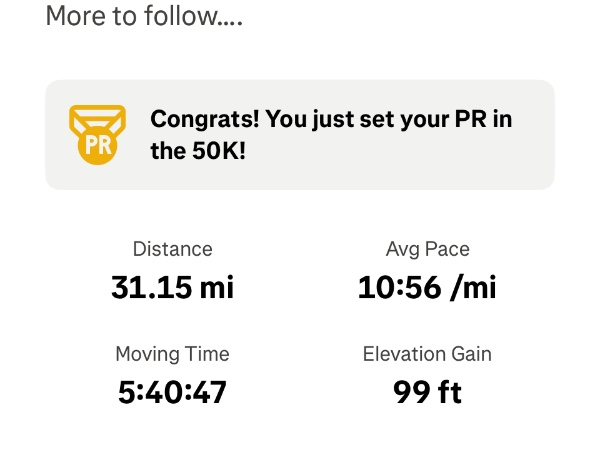Select the Moving Time stat label

[172, 354]
